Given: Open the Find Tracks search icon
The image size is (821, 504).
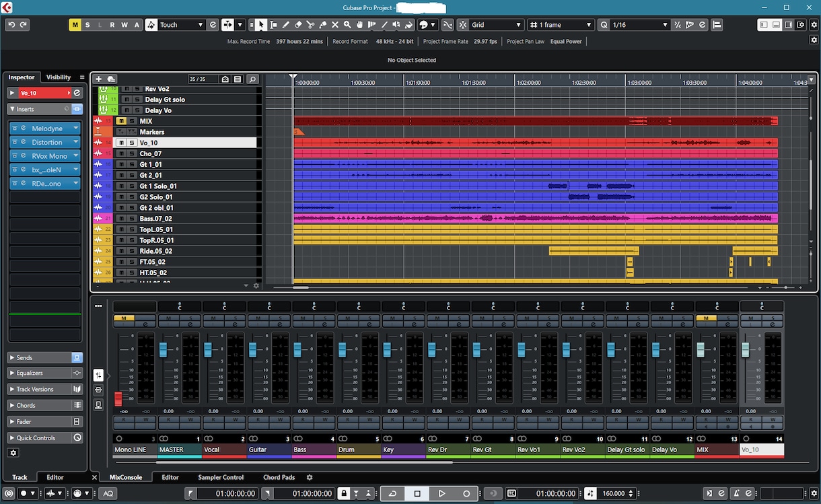Looking at the screenshot, I should tap(252, 79).
